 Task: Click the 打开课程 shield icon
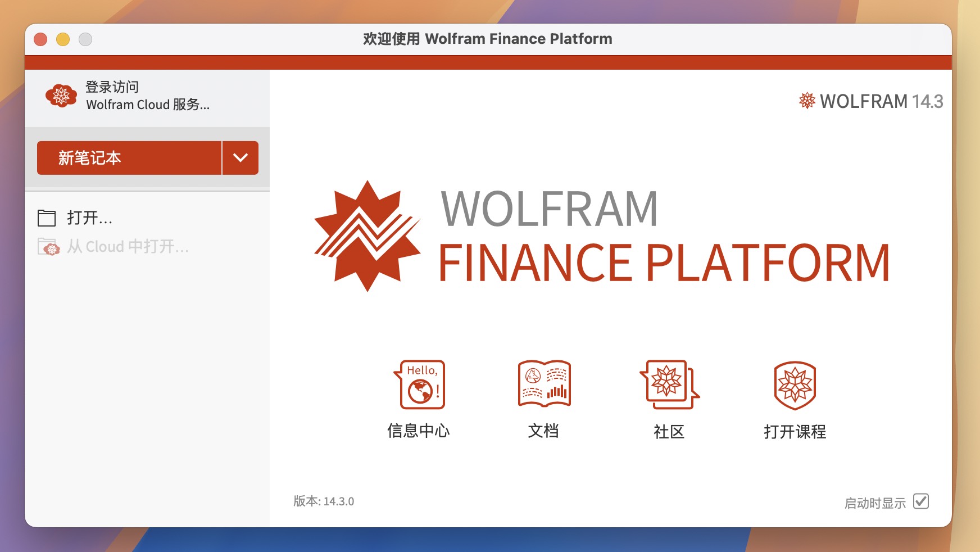[794, 384]
